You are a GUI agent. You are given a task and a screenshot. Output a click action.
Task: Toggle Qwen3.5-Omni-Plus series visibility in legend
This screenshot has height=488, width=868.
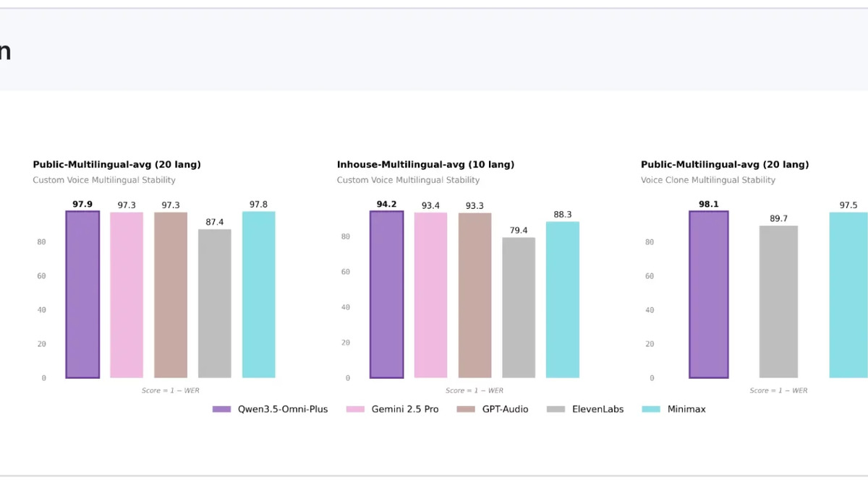click(221, 409)
